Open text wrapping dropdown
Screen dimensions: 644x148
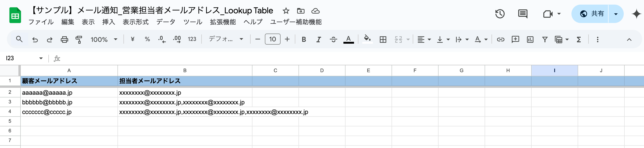point(462,40)
